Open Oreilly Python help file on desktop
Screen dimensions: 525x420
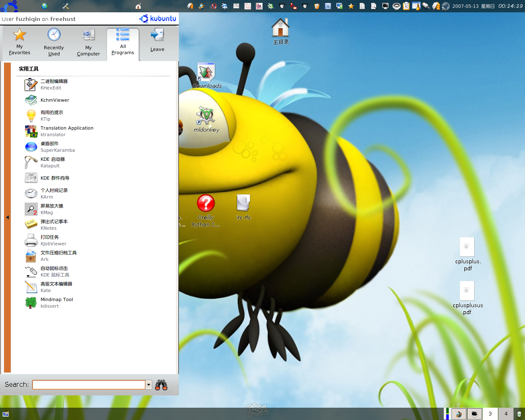point(205,211)
